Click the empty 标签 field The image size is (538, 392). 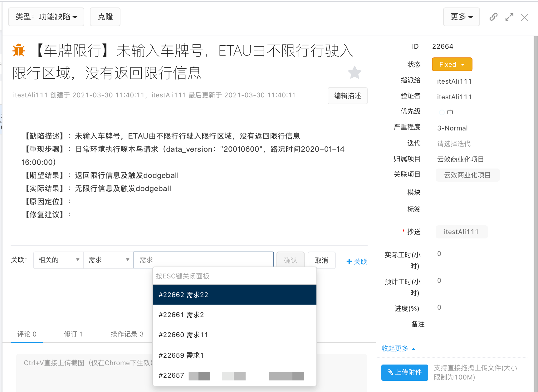[x=481, y=209]
